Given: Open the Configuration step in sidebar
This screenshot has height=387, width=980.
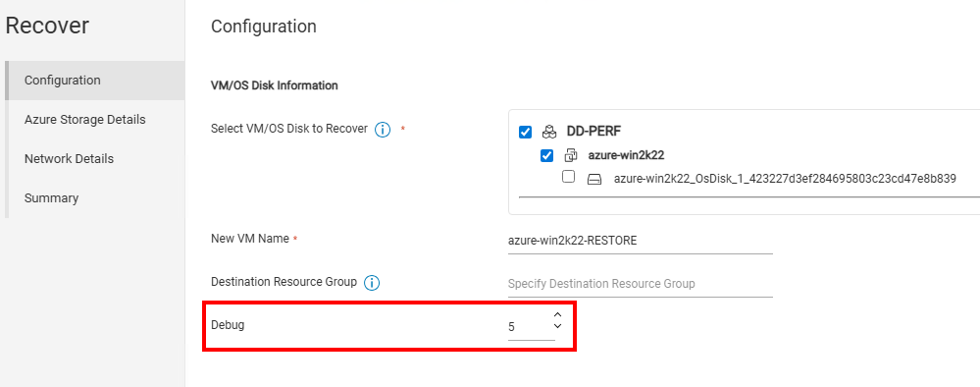Looking at the screenshot, I should pyautogui.click(x=95, y=81).
